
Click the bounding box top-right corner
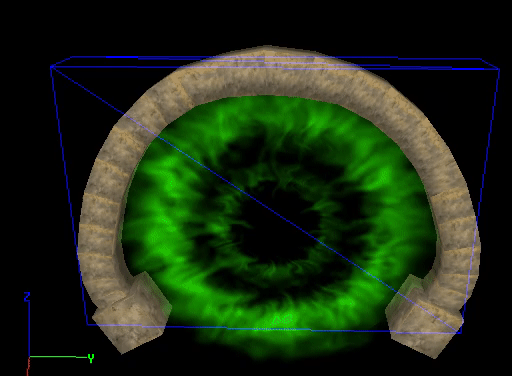(499, 69)
